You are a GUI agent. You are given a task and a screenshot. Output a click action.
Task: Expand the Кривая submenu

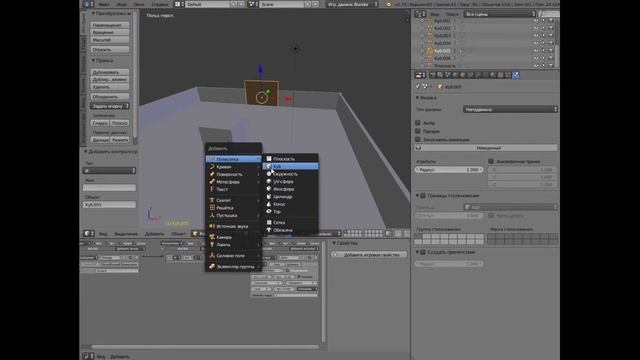[x=233, y=167]
